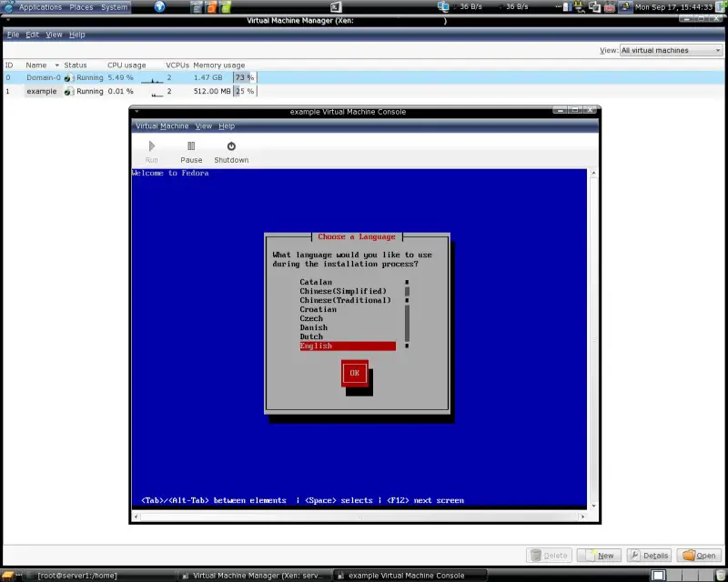Click the running status icon for Domain-0

click(69, 78)
